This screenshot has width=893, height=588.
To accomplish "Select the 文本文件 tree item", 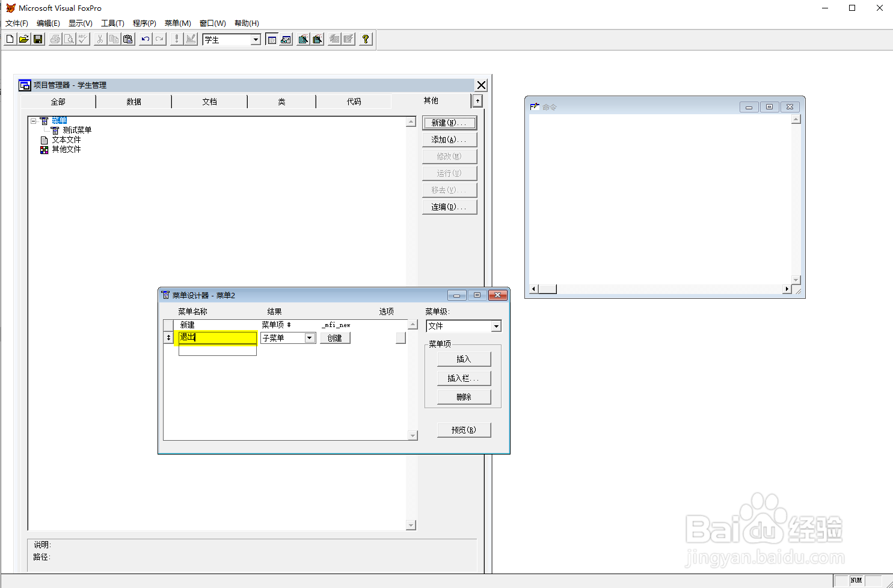I will tap(66, 139).
